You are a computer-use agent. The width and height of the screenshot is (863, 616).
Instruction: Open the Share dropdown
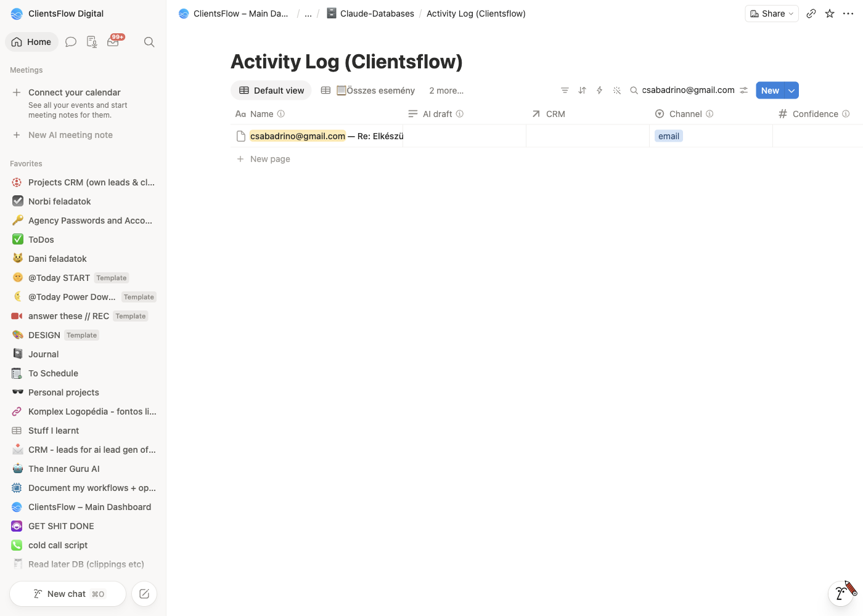coord(772,14)
